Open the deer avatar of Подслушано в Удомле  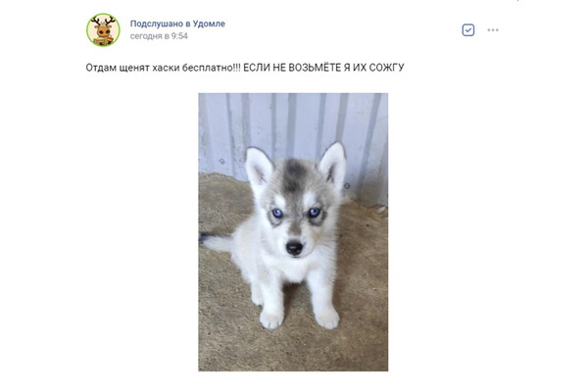coord(103,30)
